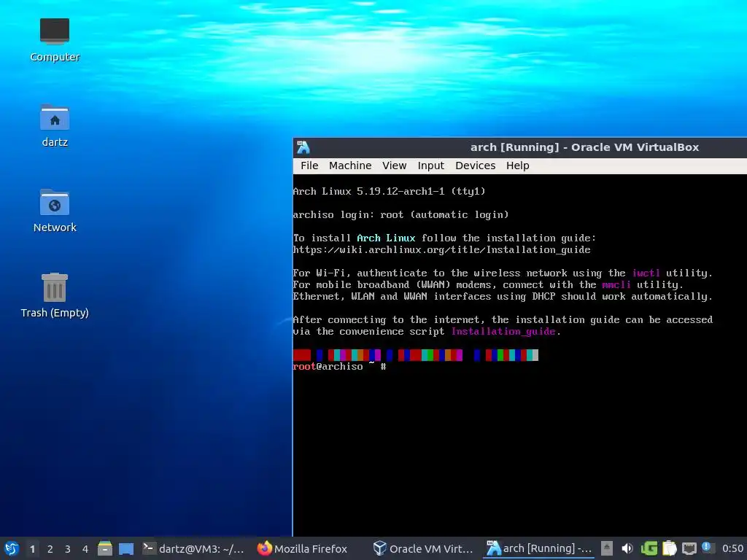Click the magenta 'iwctl' word in terminal
747x560 pixels.
point(646,273)
